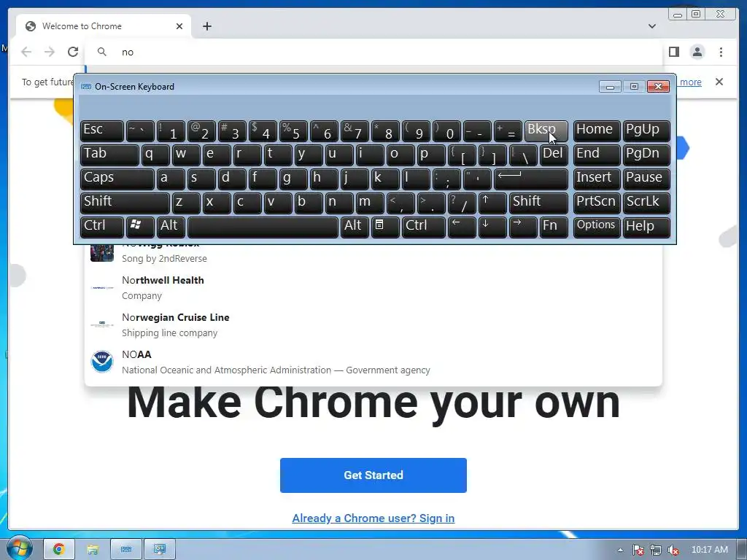Click the Chrome forward arrow button

pyautogui.click(x=50, y=52)
